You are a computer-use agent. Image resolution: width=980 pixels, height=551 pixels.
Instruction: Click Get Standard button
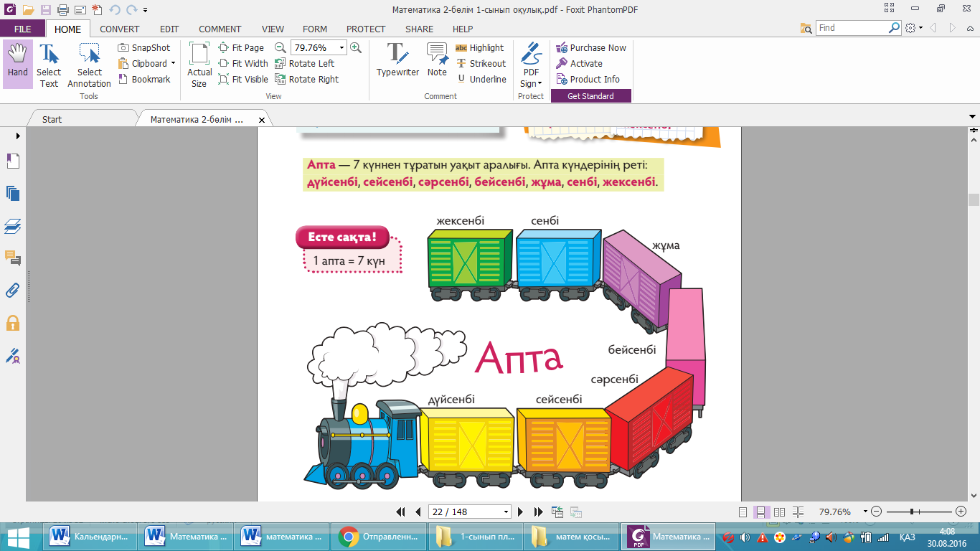coord(591,96)
